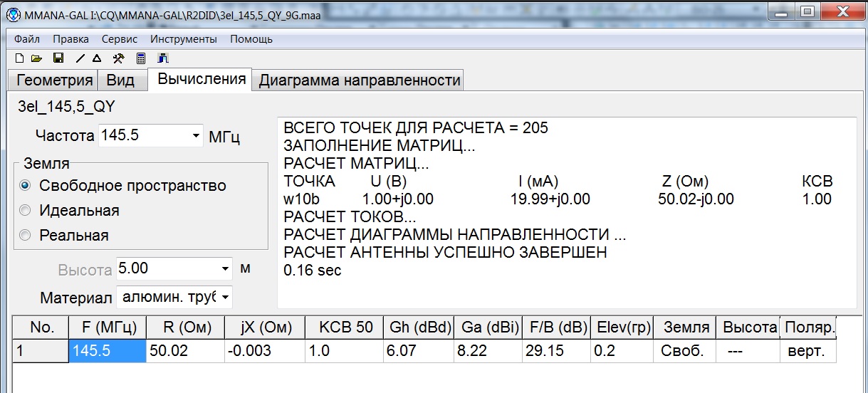Switch to the Диаграмма направленности tab
Image resolution: width=868 pixels, height=393 pixels.
tap(359, 80)
